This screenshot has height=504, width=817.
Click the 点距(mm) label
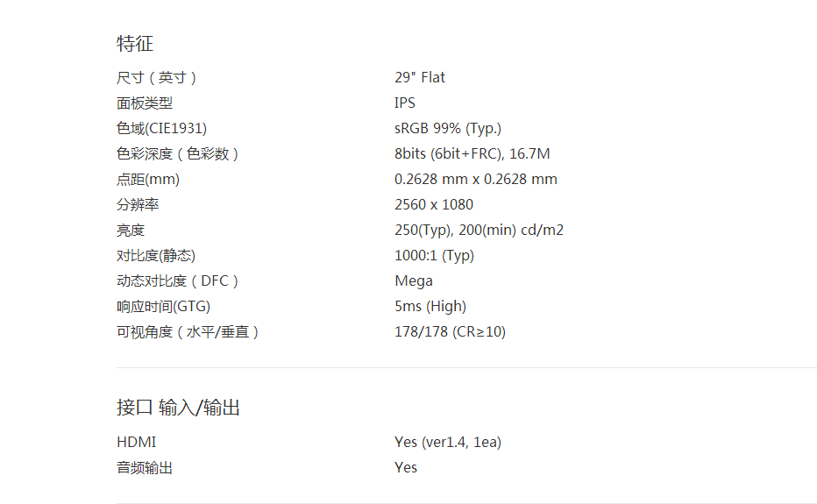pyautogui.click(x=148, y=179)
